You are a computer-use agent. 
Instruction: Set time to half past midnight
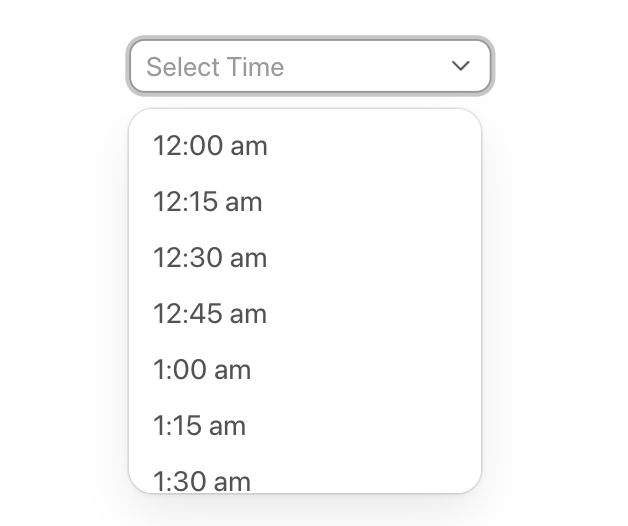point(210,258)
